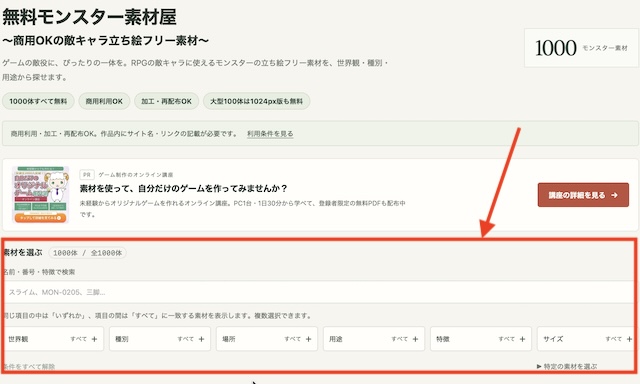The height and width of the screenshot is (384, 640).
Task: Click the 講座の詳細を見る button
Action: pyautogui.click(x=583, y=195)
